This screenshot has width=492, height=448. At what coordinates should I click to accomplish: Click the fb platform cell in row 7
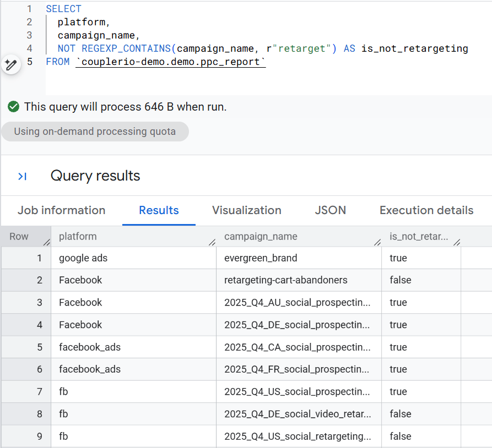(133, 391)
